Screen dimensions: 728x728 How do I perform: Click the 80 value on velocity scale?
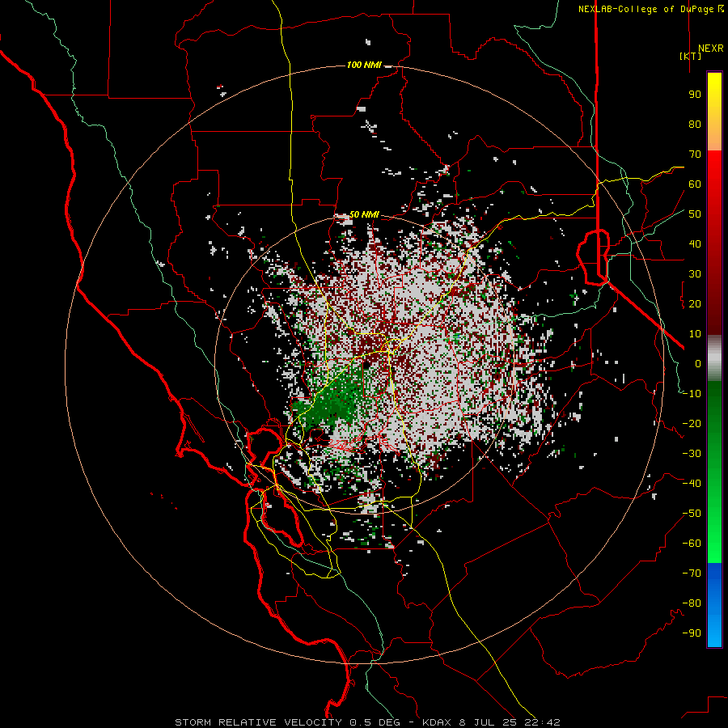pos(695,125)
